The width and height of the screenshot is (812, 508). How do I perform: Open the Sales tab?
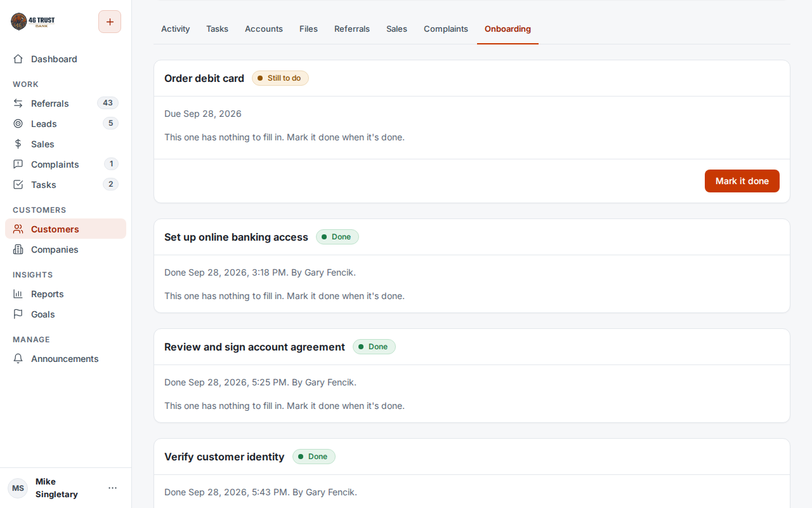pyautogui.click(x=396, y=29)
